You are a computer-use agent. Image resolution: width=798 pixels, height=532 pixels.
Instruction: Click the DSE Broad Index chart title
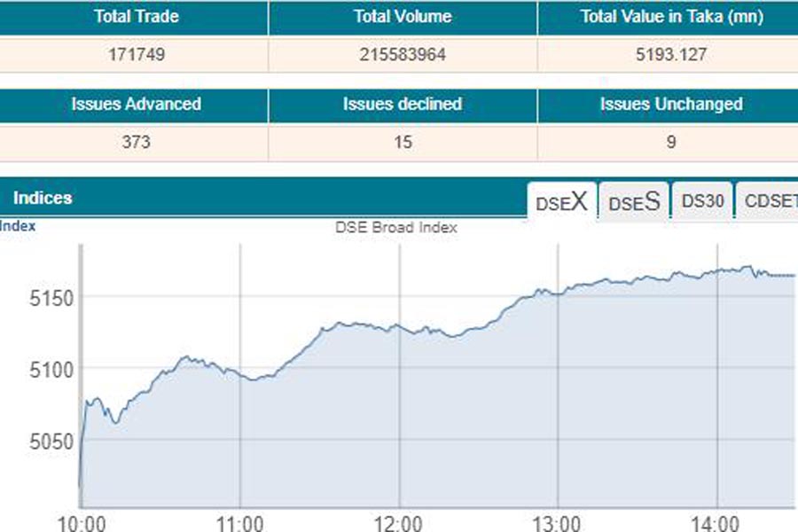396,227
